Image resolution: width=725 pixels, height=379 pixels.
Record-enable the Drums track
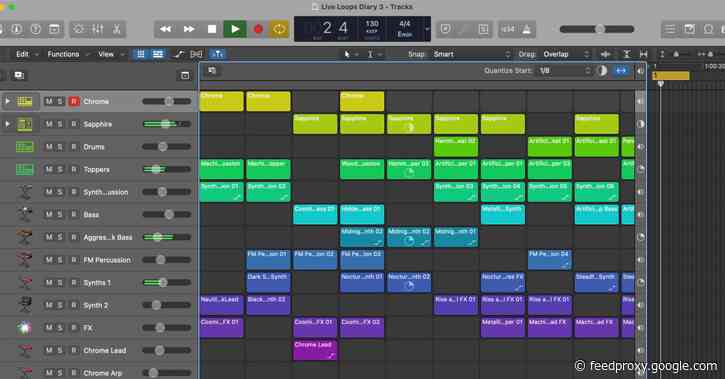click(74, 147)
